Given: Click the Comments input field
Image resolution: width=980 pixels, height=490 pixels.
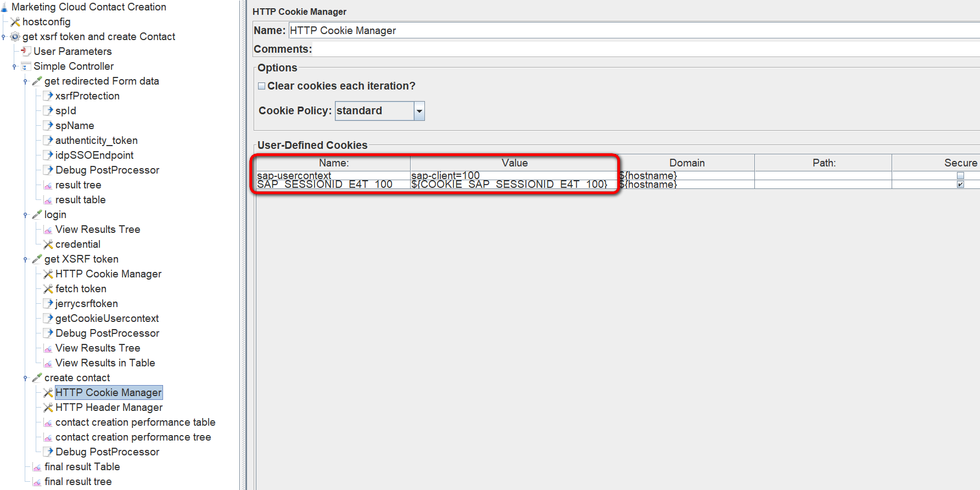Looking at the screenshot, I should pos(646,49).
